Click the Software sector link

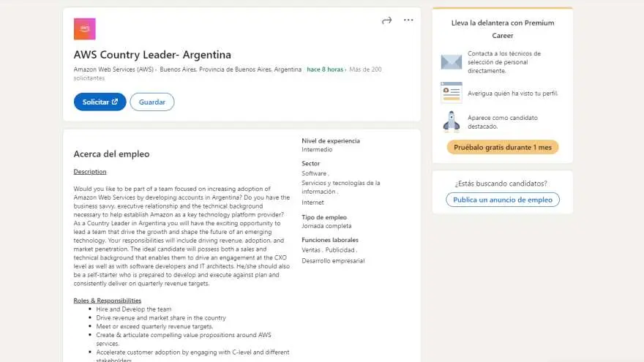pos(314,173)
